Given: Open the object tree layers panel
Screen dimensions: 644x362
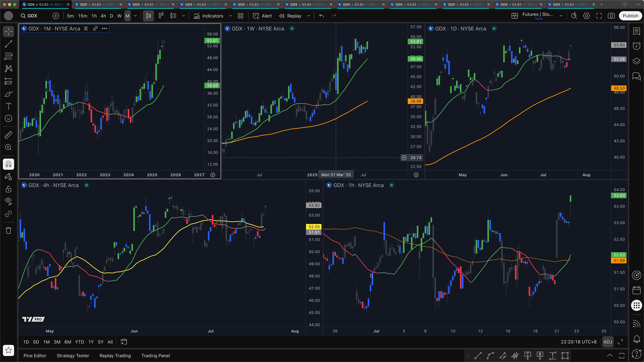Looking at the screenshot, I should coord(636,61).
